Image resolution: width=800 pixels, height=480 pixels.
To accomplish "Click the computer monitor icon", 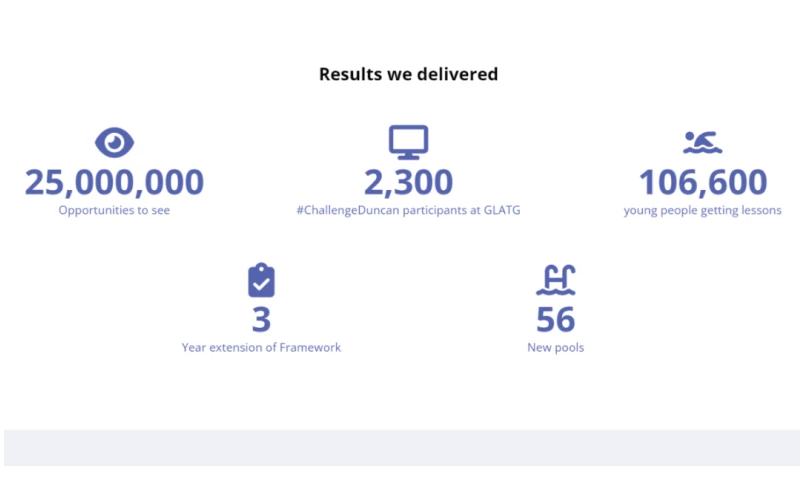I will click(408, 142).
